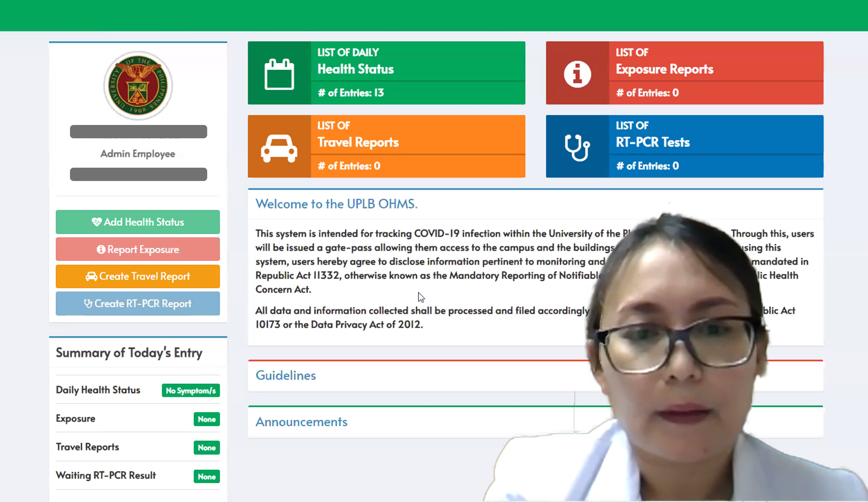Click the 'No Symptom/s' status badge
This screenshot has width=868, height=502.
(x=191, y=391)
